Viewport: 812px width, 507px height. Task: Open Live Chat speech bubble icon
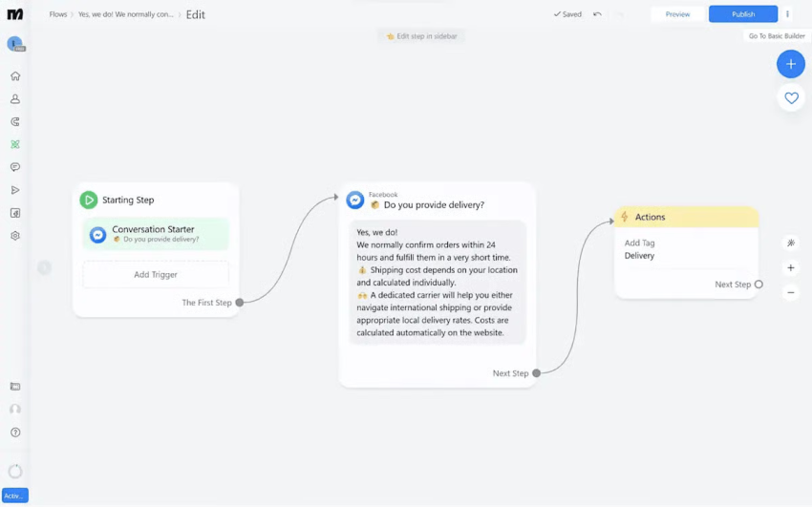pyautogui.click(x=15, y=167)
